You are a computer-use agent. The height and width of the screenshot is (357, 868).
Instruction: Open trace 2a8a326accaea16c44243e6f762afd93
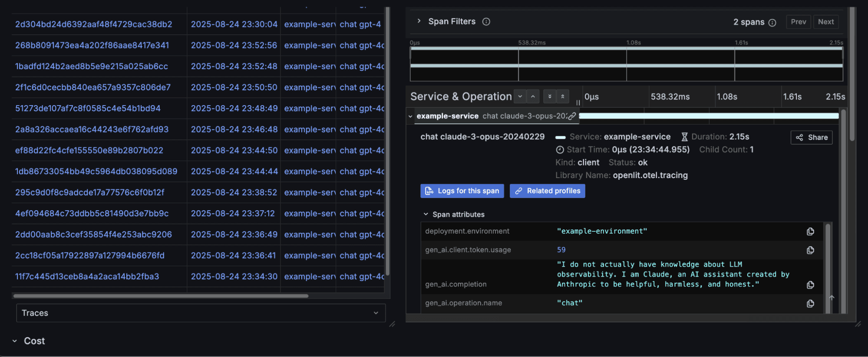pos(92,129)
